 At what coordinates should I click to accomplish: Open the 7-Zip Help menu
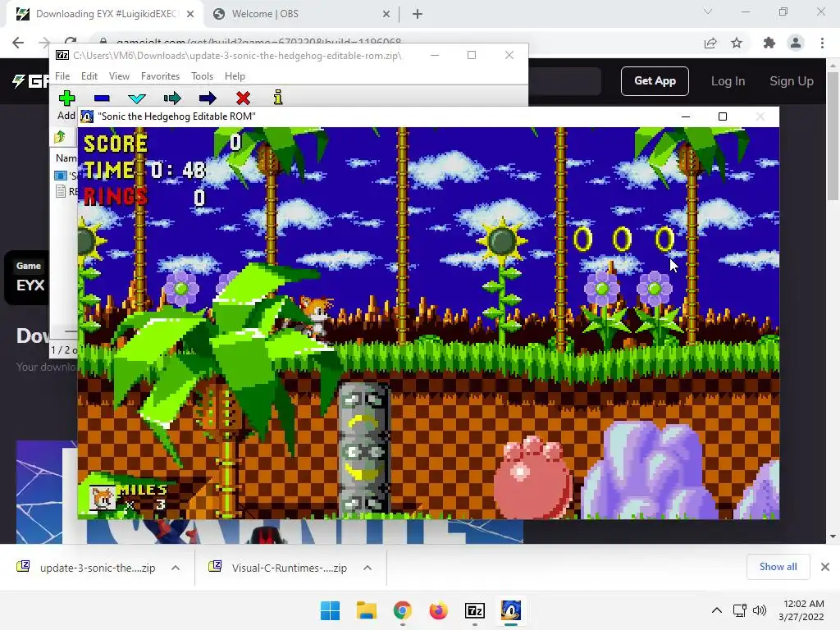point(235,76)
